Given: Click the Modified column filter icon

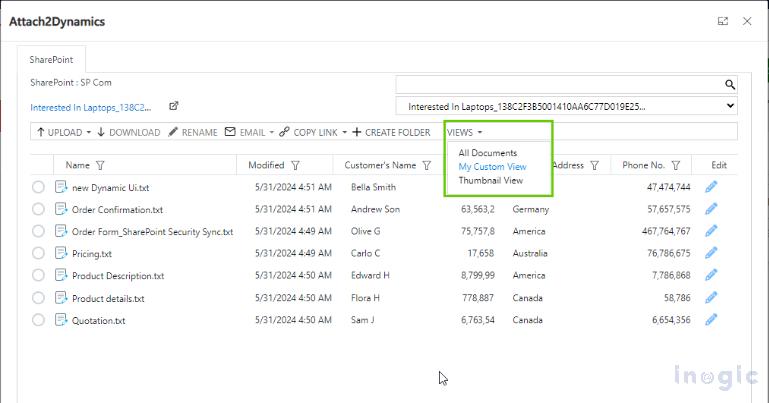Looking at the screenshot, I should click(296, 166).
